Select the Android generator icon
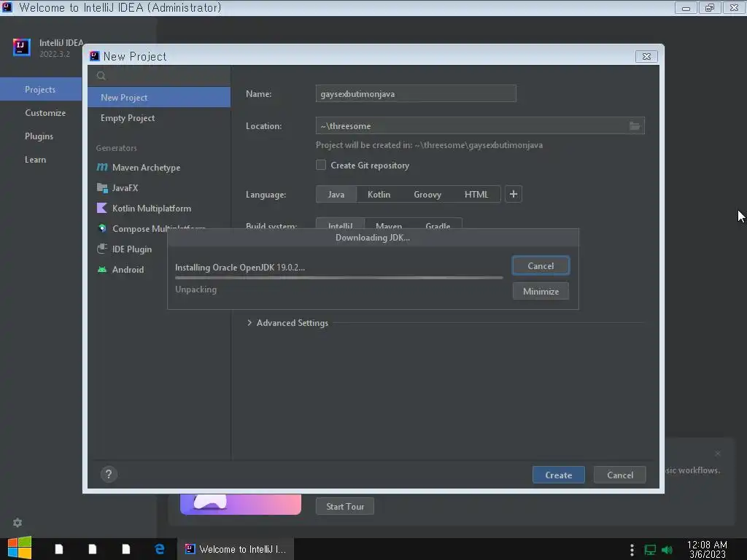This screenshot has height=560, width=747. click(102, 270)
